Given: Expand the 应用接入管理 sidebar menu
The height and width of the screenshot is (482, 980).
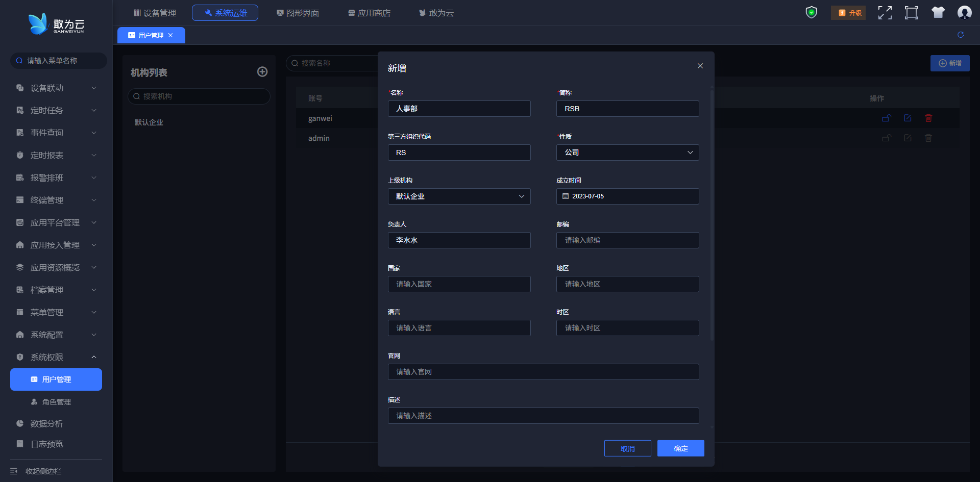Looking at the screenshot, I should (56, 245).
